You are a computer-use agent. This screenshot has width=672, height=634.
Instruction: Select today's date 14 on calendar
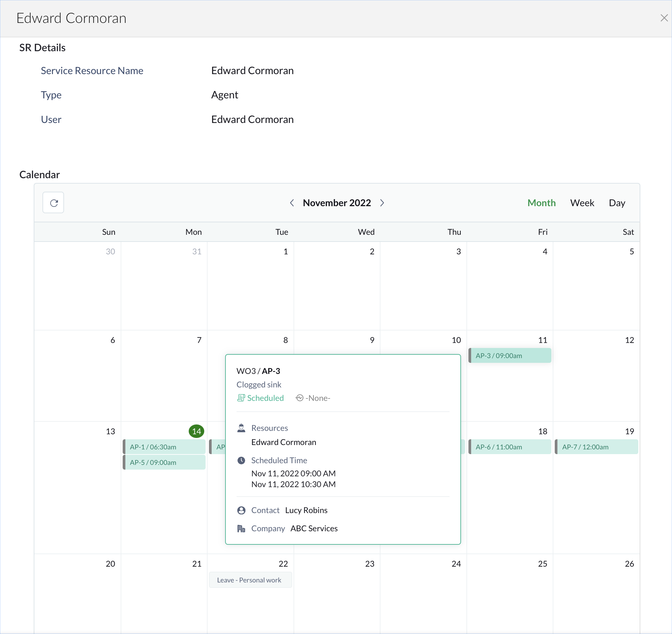click(x=196, y=431)
